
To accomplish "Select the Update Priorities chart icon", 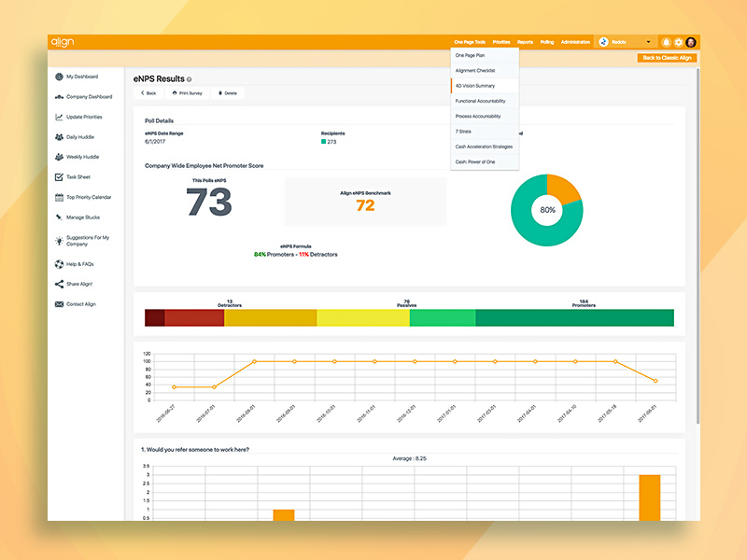I will (59, 118).
